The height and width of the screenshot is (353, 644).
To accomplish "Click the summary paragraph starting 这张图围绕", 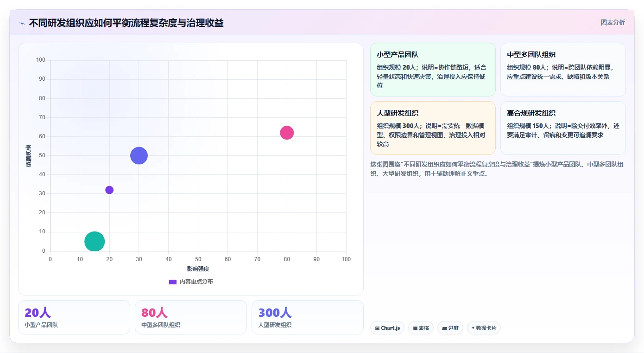I will [x=497, y=169].
